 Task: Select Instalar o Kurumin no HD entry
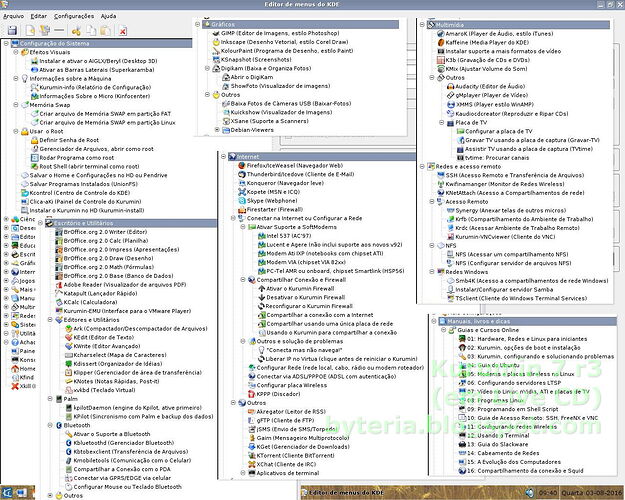click(x=87, y=211)
